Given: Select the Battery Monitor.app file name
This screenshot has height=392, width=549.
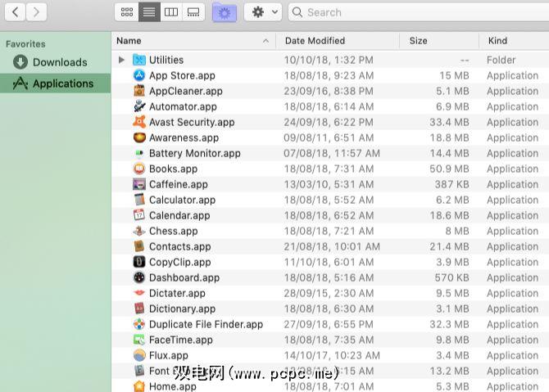Looking at the screenshot, I should click(195, 153).
